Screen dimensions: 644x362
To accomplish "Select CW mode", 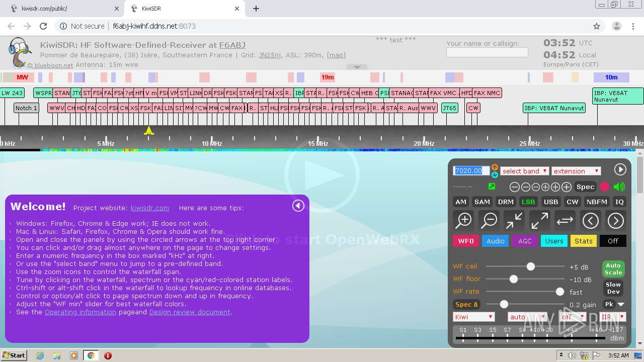I will [573, 202].
